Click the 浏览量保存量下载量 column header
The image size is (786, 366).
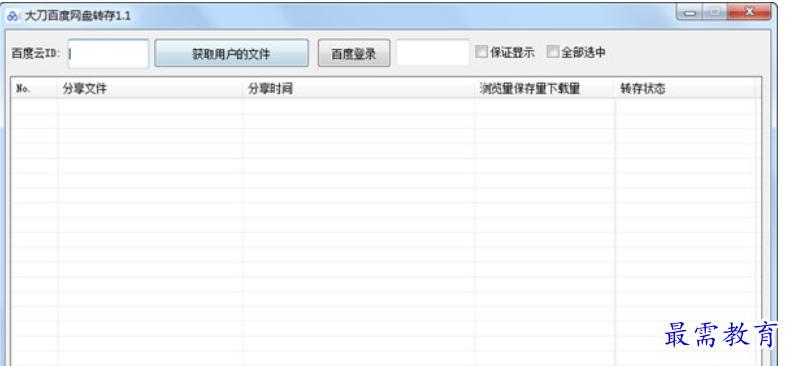pos(545,89)
